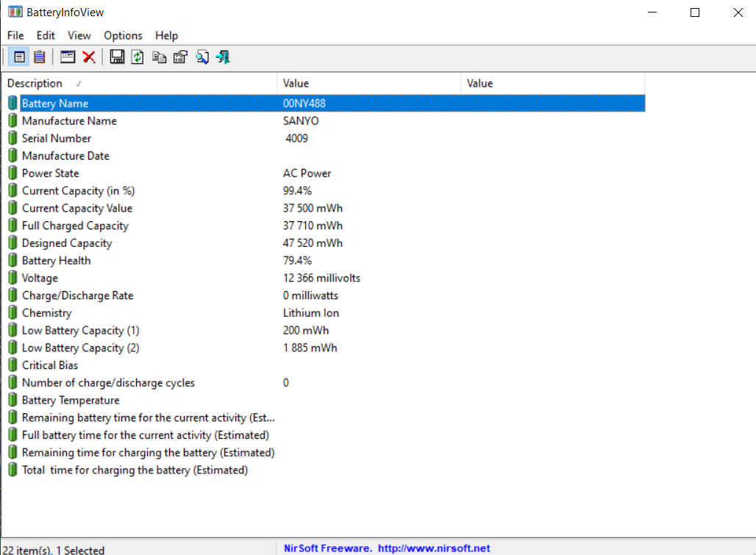Click battery icon beside Voltage
The height and width of the screenshot is (555, 756).
coord(13,278)
